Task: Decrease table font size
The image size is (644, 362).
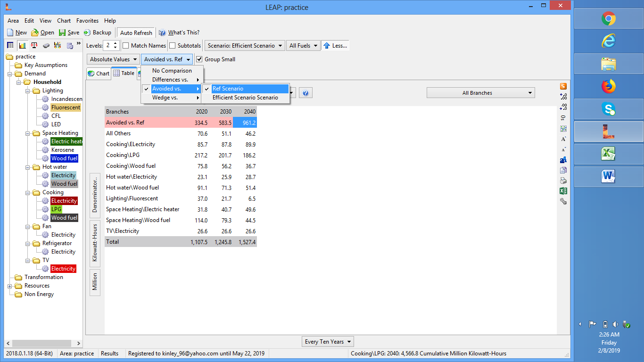Action: tap(563, 149)
